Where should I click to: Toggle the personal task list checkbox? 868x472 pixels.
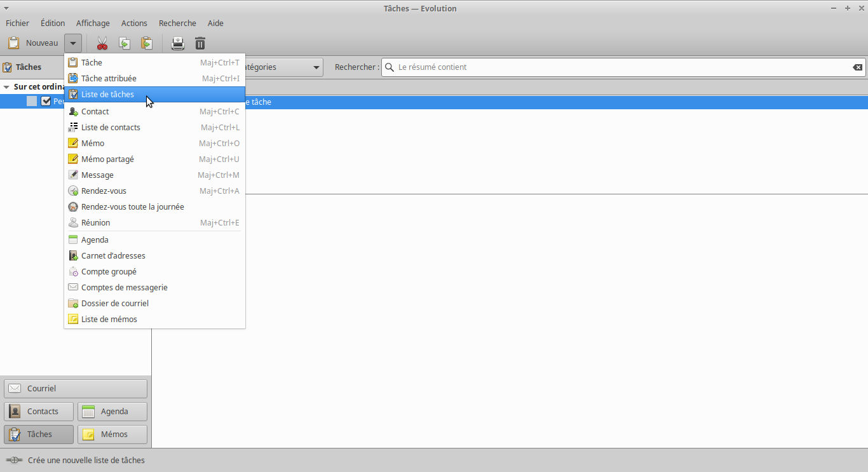point(46,101)
